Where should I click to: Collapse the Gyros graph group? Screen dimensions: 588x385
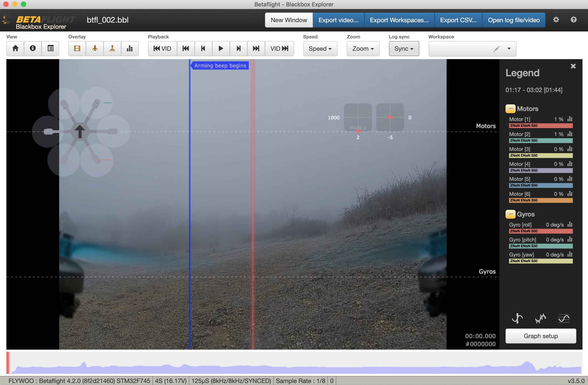510,214
